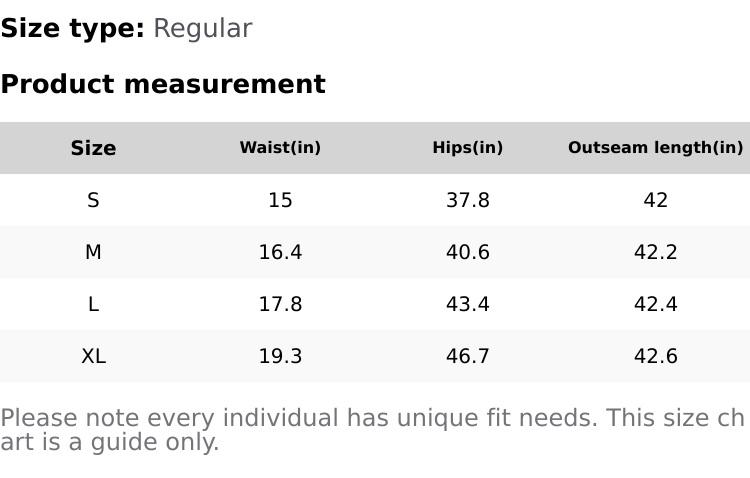
Task: Select outseam value 42.6 in XL row
Action: [x=655, y=356]
